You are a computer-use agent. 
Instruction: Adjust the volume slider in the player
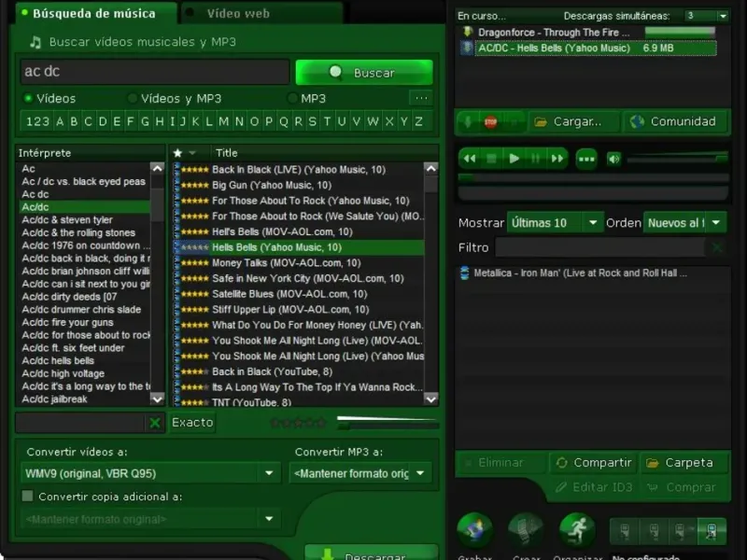[x=678, y=159]
